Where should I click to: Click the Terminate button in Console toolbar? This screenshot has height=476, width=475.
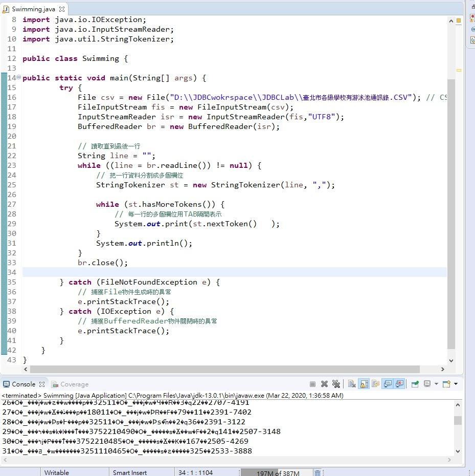click(312, 384)
